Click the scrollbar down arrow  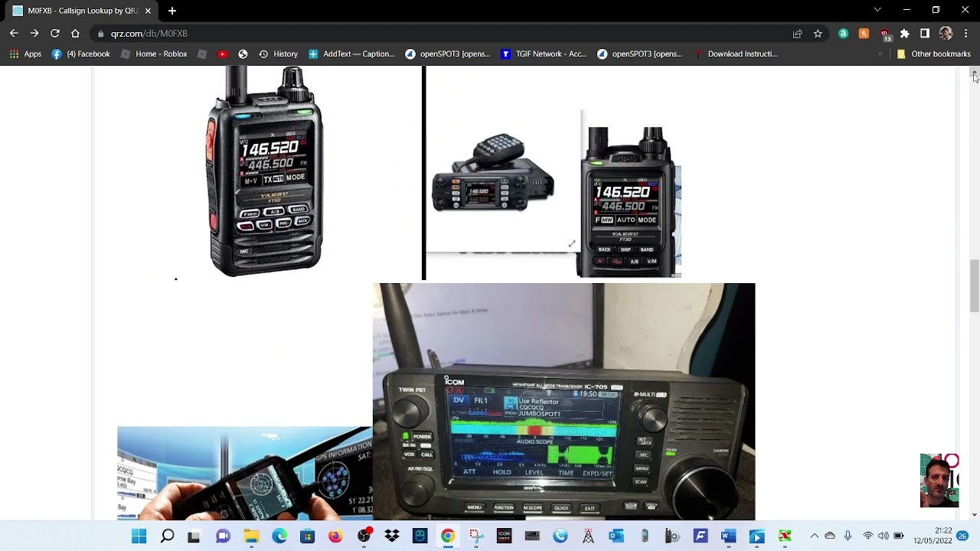974,515
